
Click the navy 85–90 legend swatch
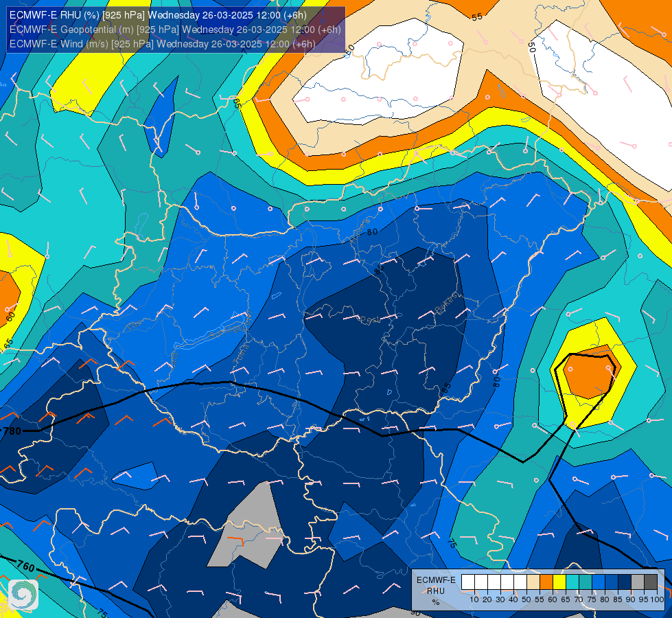[x=625, y=582]
